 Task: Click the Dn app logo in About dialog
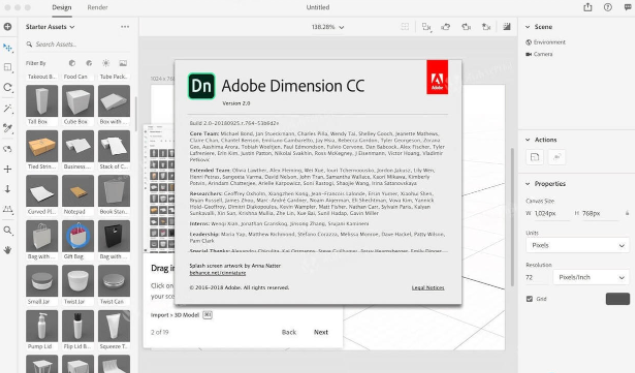(x=201, y=86)
